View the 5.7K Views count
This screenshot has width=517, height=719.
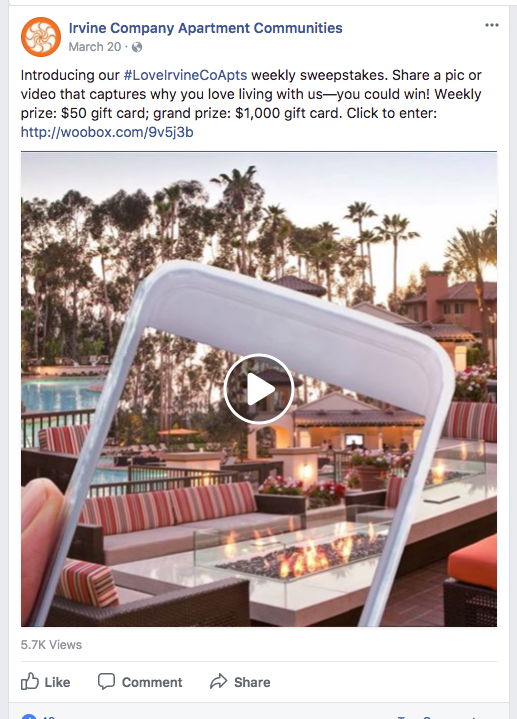pyautogui.click(x=51, y=645)
